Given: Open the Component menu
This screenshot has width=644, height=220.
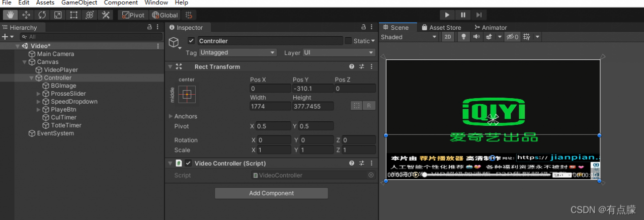Looking at the screenshot, I should [121, 3].
